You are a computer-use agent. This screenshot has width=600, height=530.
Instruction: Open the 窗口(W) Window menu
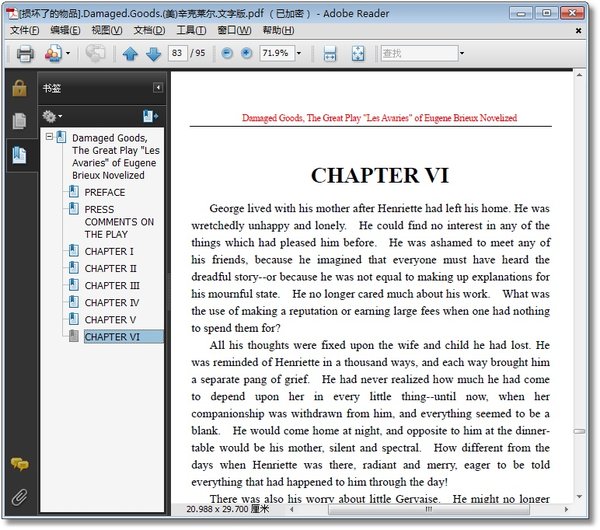pyautogui.click(x=234, y=30)
